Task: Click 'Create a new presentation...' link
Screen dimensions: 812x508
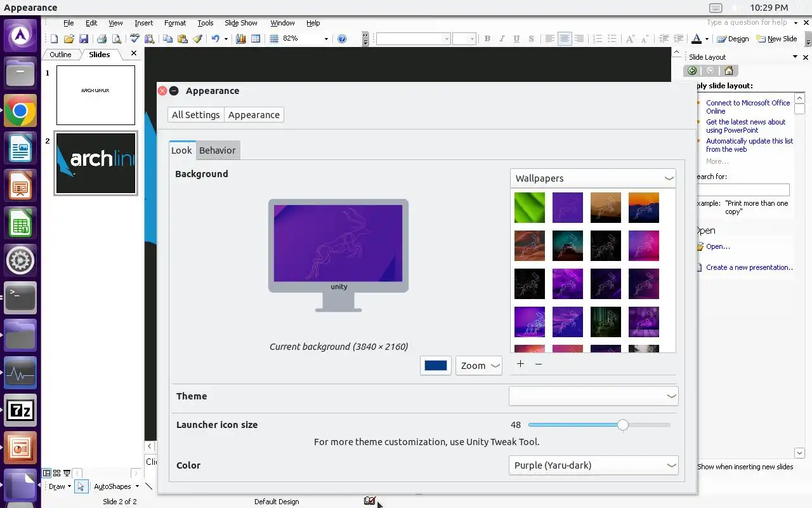Action: pyautogui.click(x=749, y=267)
